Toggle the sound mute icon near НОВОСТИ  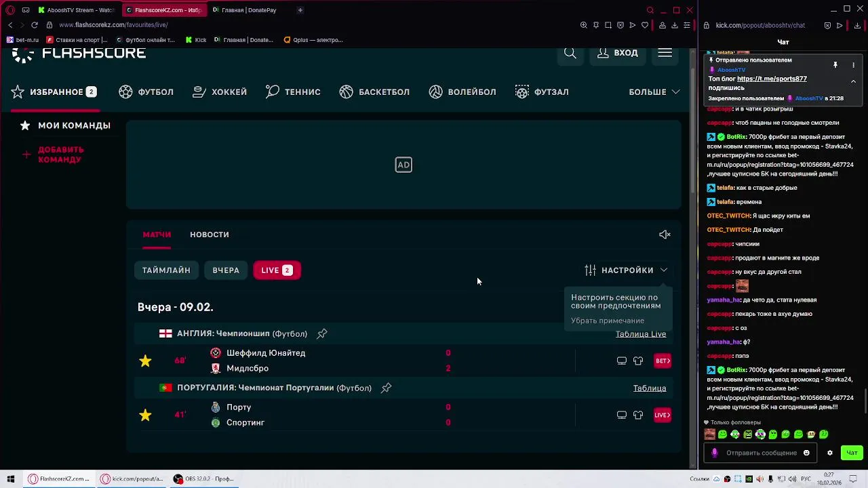coord(665,235)
